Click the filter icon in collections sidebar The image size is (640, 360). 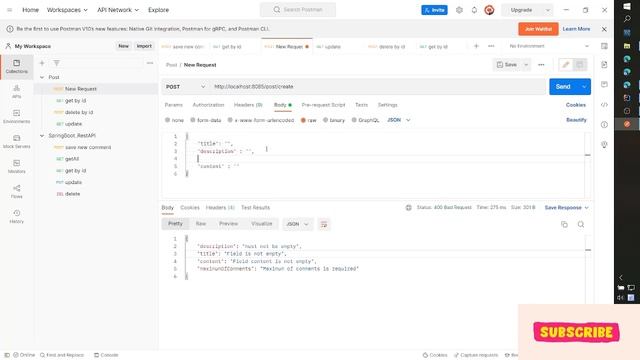point(56,63)
